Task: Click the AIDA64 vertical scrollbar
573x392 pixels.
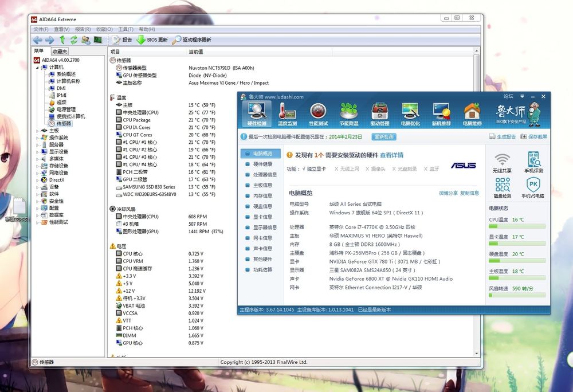Action: [x=476, y=202]
